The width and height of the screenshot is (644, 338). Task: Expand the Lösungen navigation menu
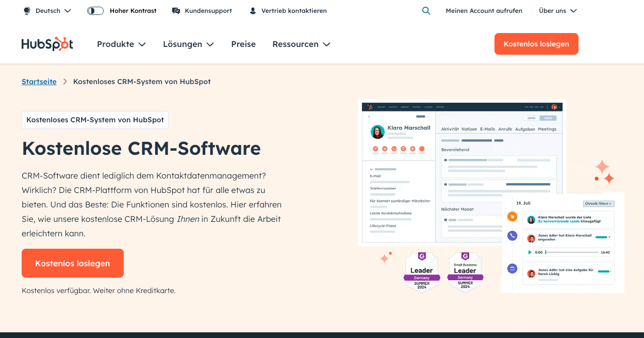(188, 44)
